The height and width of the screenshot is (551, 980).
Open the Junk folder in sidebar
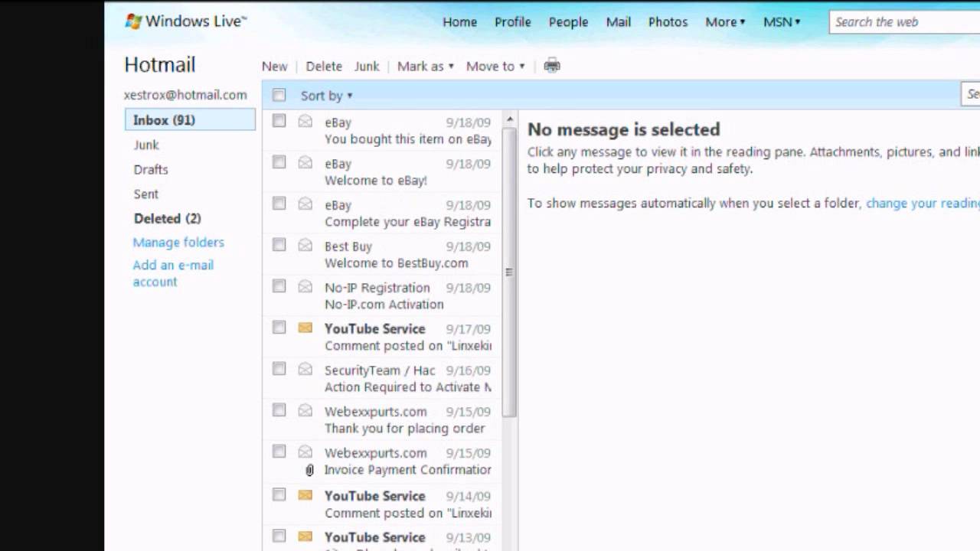coord(146,145)
